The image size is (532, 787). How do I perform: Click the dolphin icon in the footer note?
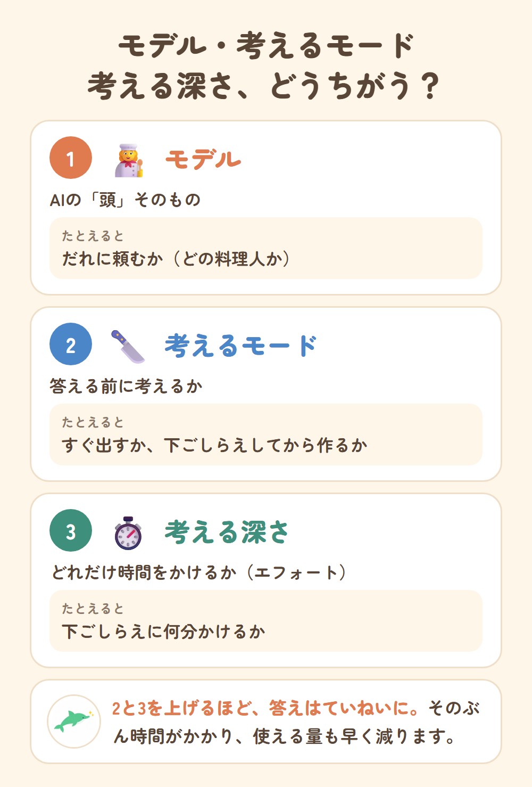point(74,722)
